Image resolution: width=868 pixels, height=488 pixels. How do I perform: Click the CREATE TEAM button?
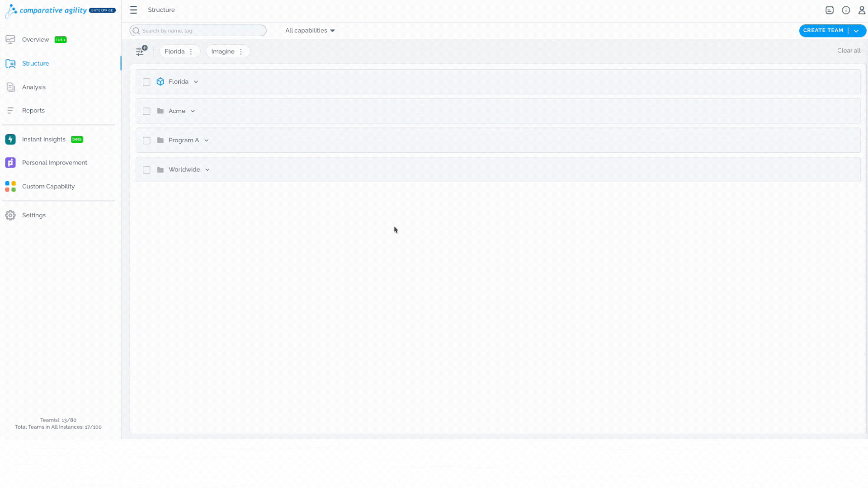pos(823,31)
